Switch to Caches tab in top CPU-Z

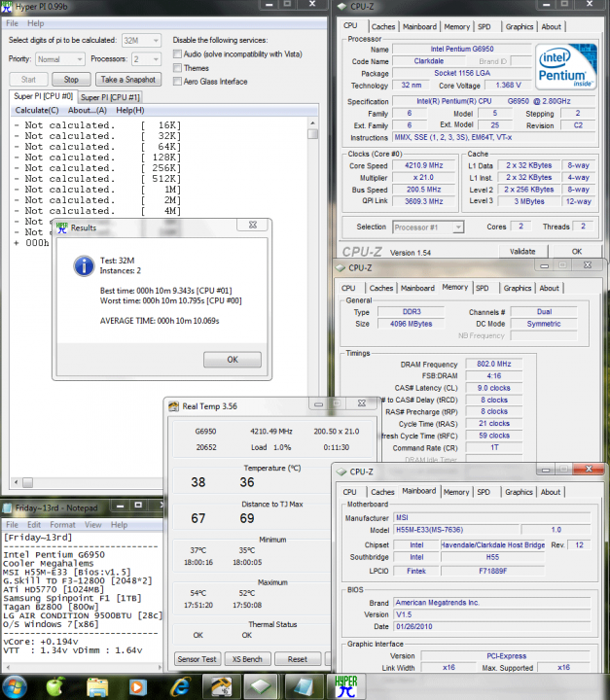click(383, 27)
